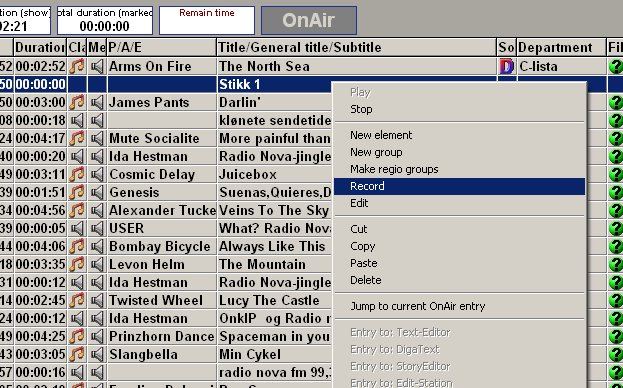The height and width of the screenshot is (388, 623).
Task: Choose Copy from the context menu
Action: tap(459, 246)
